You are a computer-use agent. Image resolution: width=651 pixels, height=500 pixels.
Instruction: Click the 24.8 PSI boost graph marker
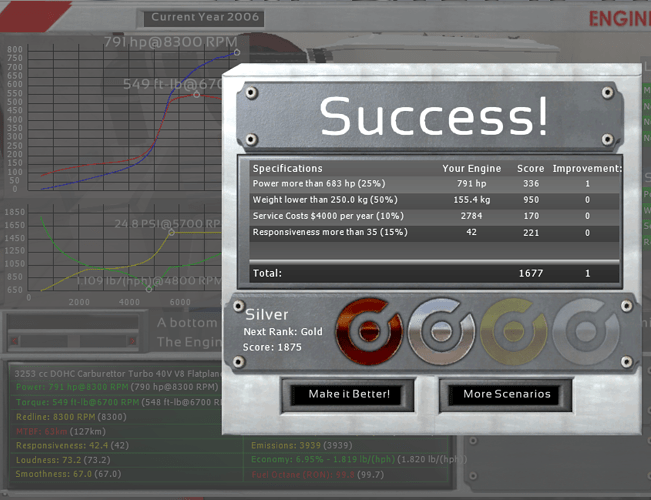(x=171, y=232)
